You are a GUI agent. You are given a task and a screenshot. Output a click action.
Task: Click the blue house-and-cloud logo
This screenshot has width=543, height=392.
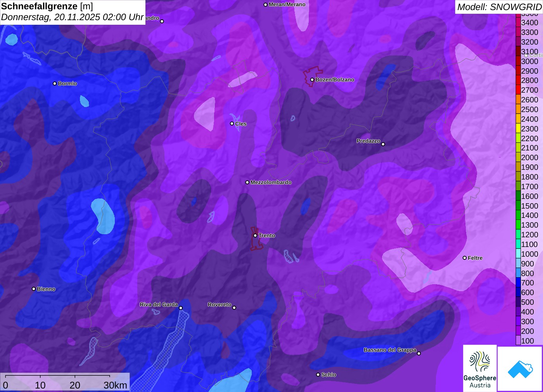coord(520,369)
